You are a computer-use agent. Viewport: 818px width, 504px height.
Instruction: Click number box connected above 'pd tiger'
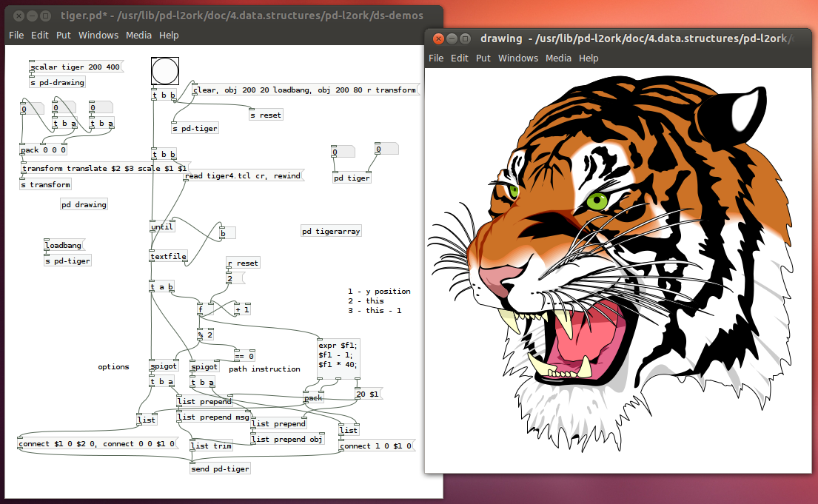click(x=342, y=152)
